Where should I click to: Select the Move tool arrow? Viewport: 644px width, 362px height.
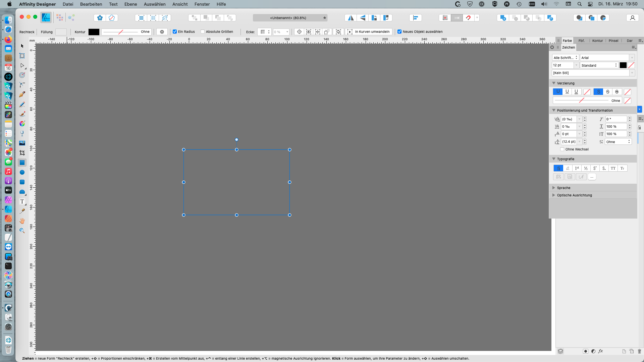click(22, 46)
